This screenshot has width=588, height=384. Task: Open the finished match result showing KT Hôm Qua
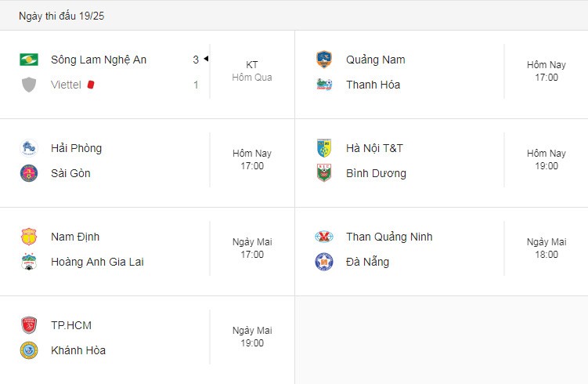[252, 71]
